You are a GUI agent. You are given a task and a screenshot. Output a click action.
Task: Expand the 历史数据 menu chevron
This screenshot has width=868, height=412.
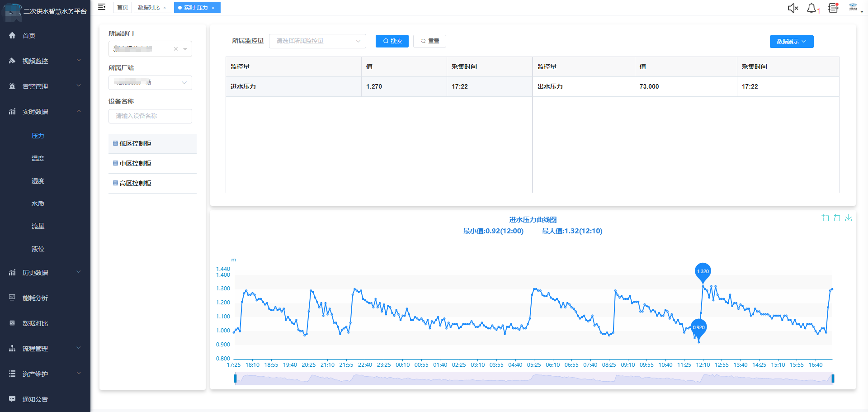(x=79, y=272)
